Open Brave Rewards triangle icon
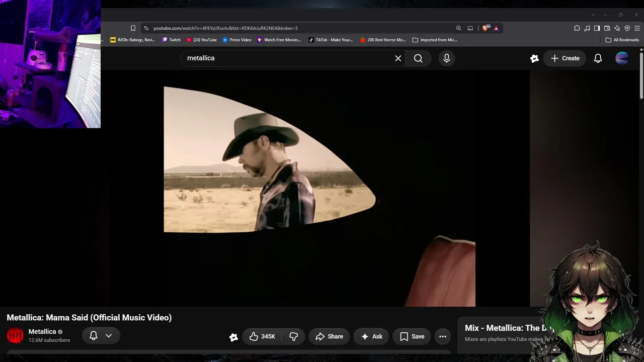Screen dimensions: 644x362 (496, 28)
